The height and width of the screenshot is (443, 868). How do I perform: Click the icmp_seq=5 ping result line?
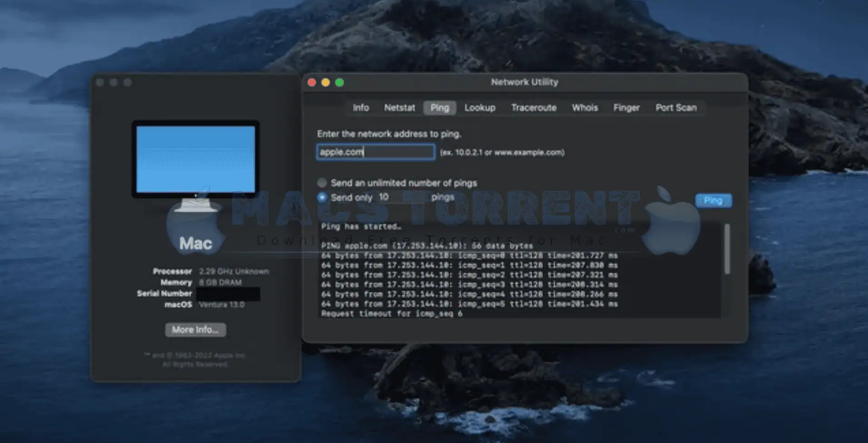coord(469,304)
